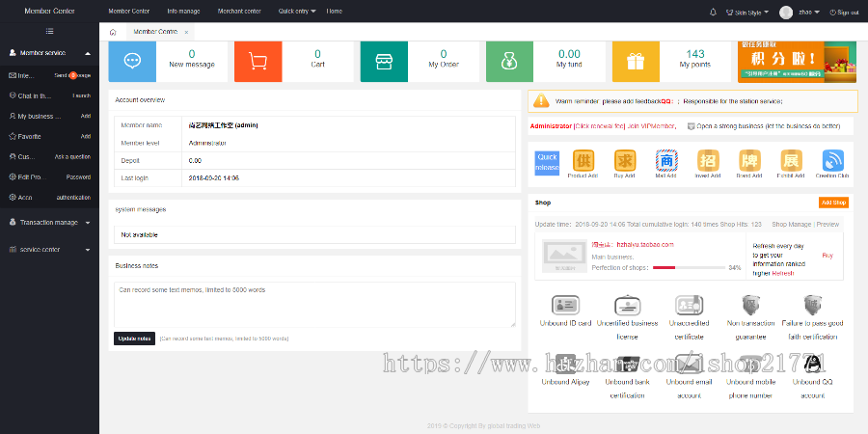Click the shopping cart icon tile
Viewport: 868px width, 434px height.
point(258,61)
